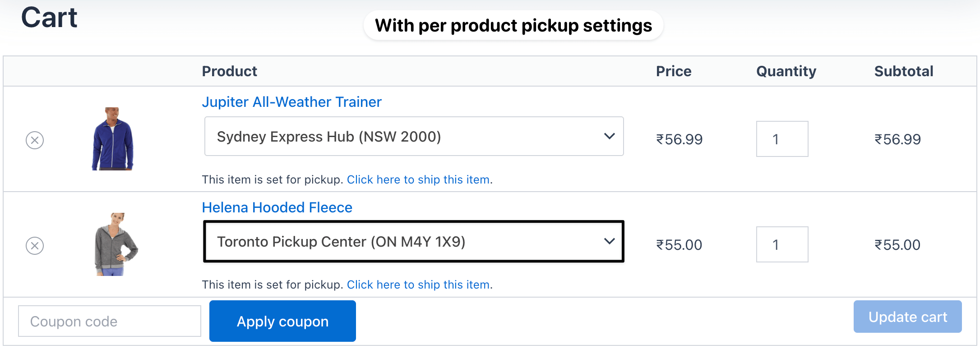The height and width of the screenshot is (349, 980).
Task: Click ship link for Jupiter All-Weather Trainer
Action: (x=418, y=179)
